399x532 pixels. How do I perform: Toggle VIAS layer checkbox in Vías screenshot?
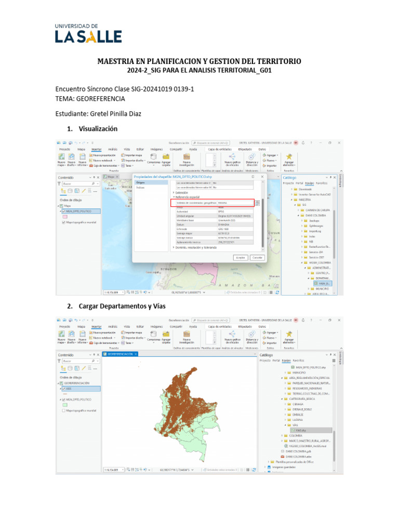pyautogui.click(x=64, y=389)
